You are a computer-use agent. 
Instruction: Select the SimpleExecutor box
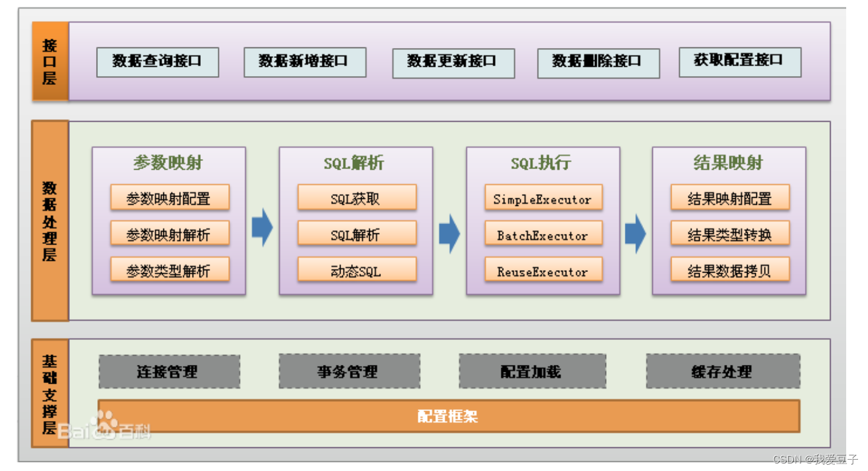(544, 198)
